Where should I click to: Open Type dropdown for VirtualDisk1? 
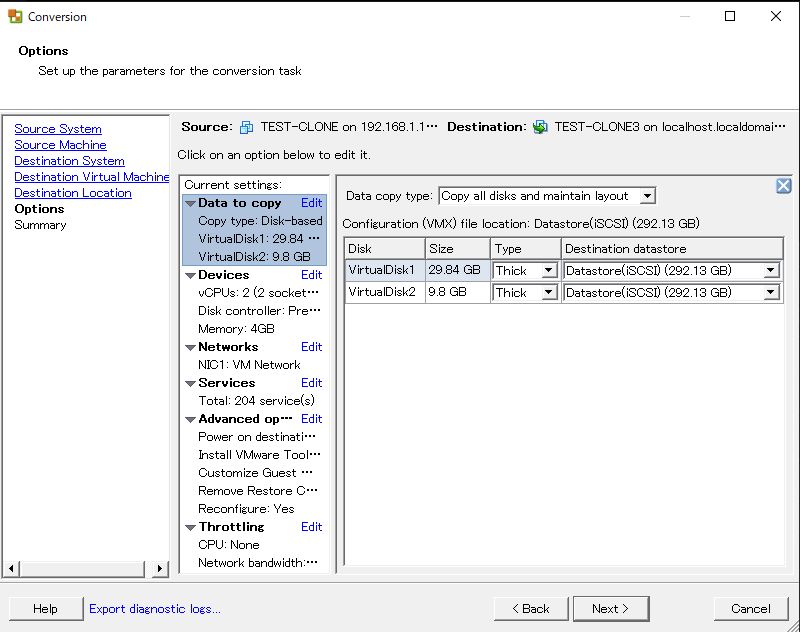point(548,270)
